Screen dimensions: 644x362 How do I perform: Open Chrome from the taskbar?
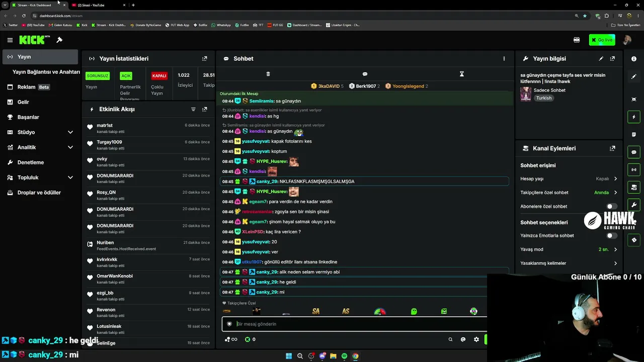(x=355, y=356)
